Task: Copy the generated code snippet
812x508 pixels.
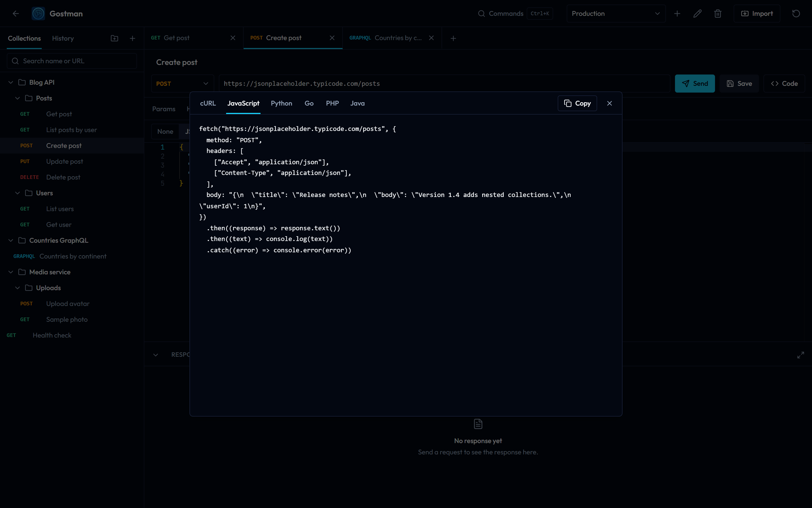Action: click(x=577, y=103)
